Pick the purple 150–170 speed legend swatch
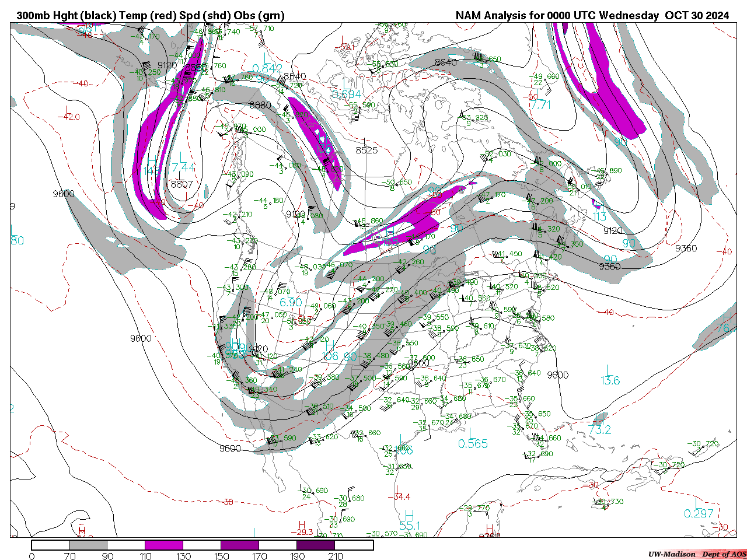This screenshot has height=560, width=747. tap(240, 545)
